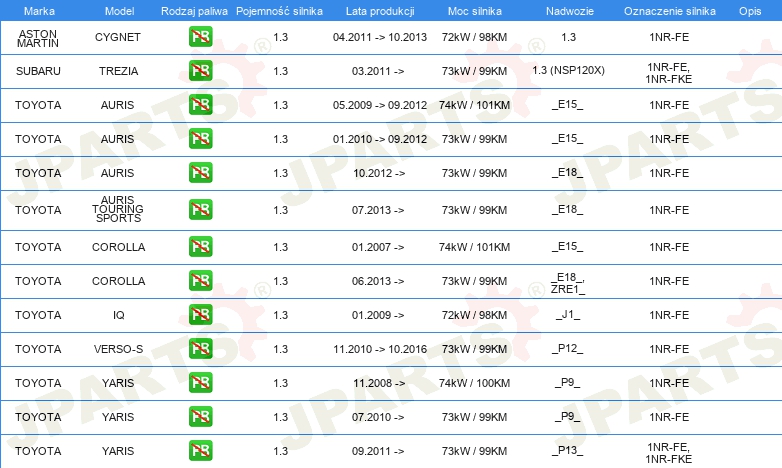Click the 01.2009 -> production date

click(378, 315)
